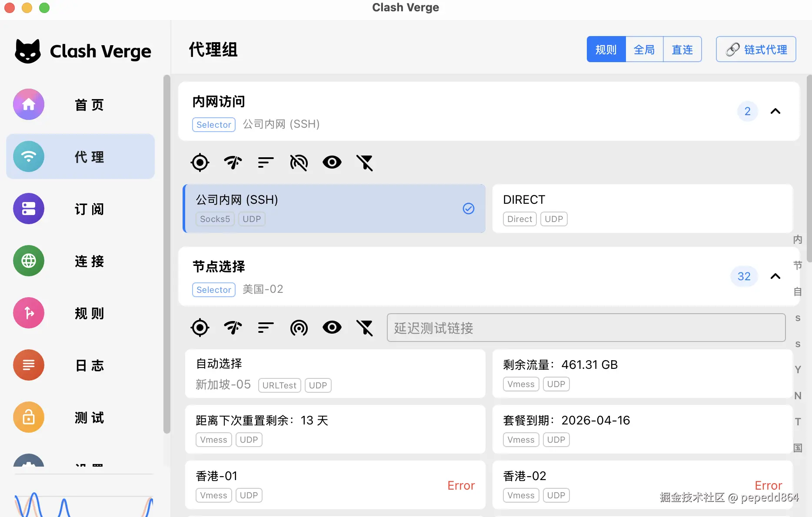Select the 距离下次重置剩余 13 天 node
The image size is (812, 517).
pos(335,429)
